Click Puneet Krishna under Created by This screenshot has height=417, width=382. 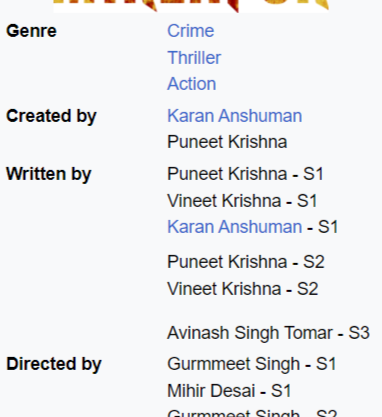click(227, 142)
